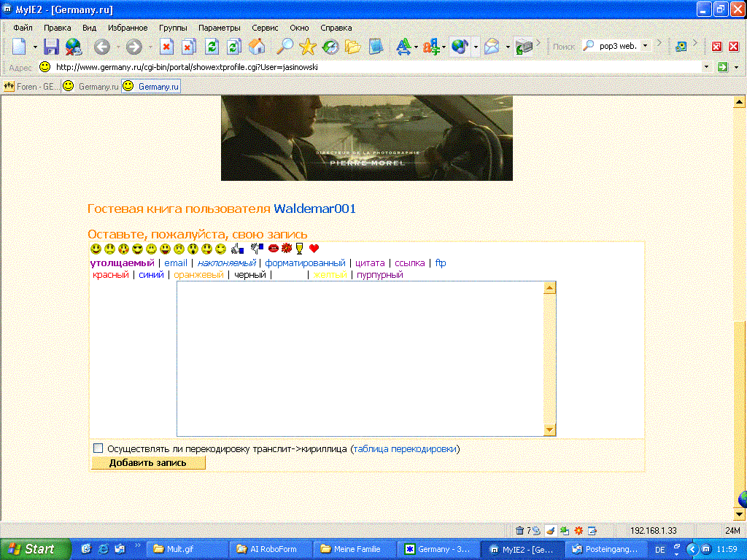The image size is (747, 560).
Task: Click the mail envelope toolbar icon
Action: coord(492,47)
